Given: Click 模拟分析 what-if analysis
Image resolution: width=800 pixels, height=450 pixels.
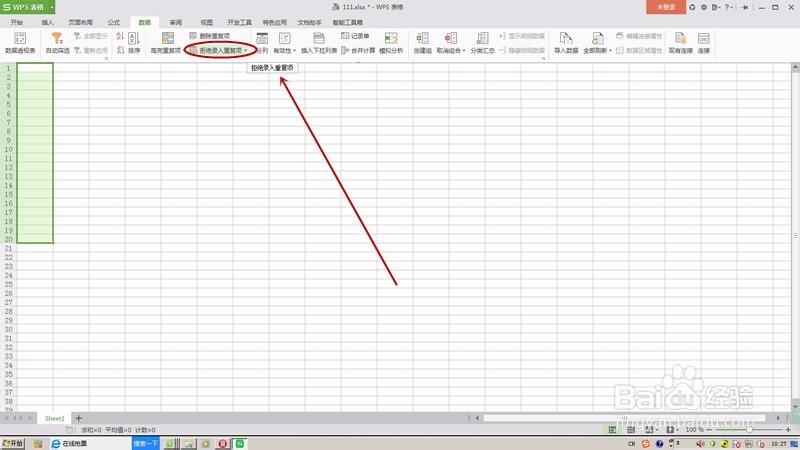Looking at the screenshot, I should pyautogui.click(x=391, y=43).
